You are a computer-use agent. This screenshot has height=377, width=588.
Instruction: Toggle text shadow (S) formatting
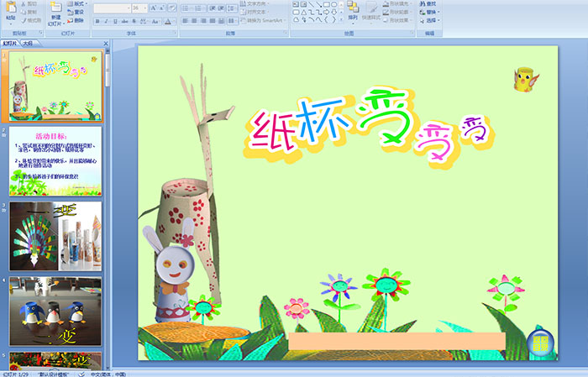[x=134, y=21]
